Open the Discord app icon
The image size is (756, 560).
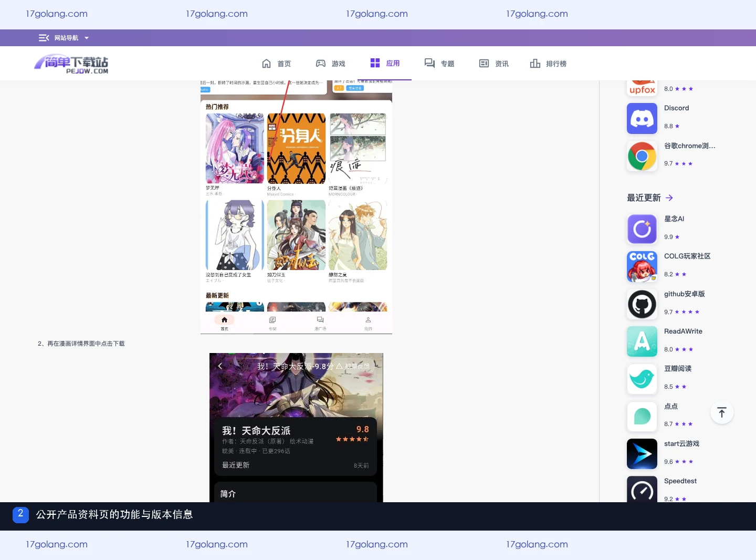642,119
